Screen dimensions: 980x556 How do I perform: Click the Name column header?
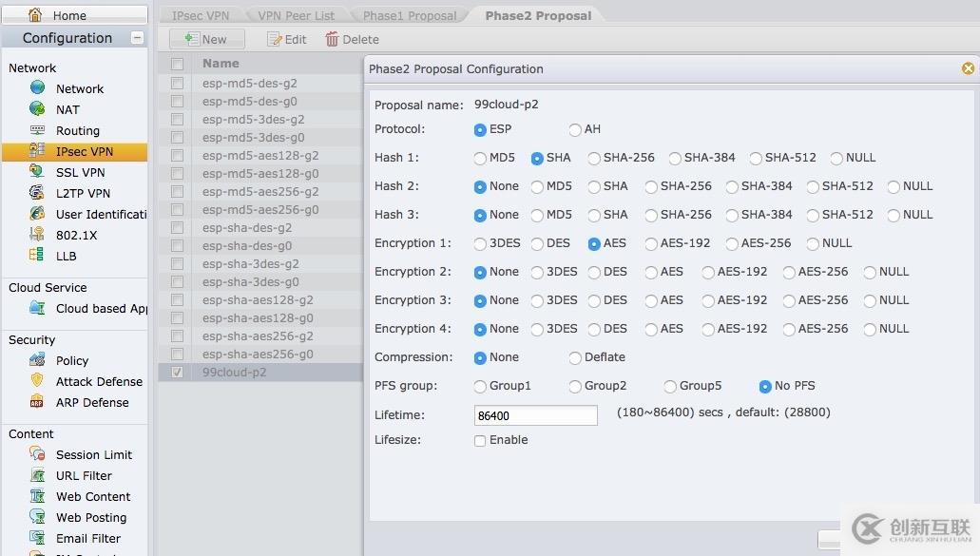pyautogui.click(x=221, y=63)
